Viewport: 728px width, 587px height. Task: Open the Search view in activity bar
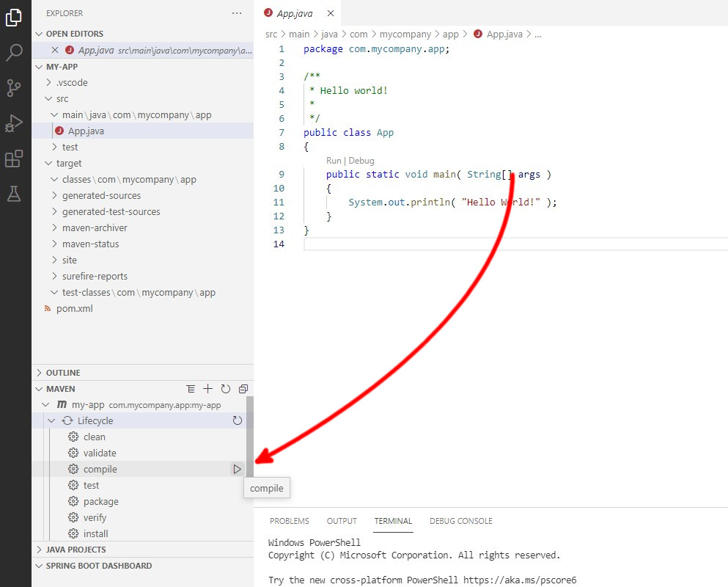14,53
